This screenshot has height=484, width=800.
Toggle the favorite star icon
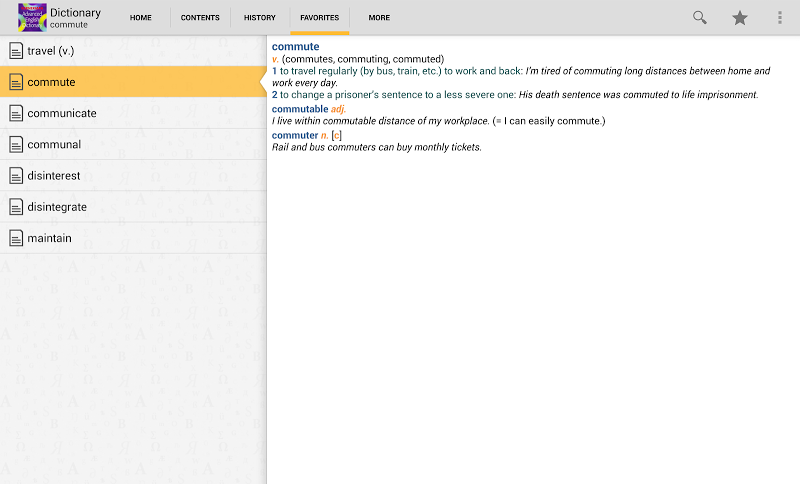[740, 17]
